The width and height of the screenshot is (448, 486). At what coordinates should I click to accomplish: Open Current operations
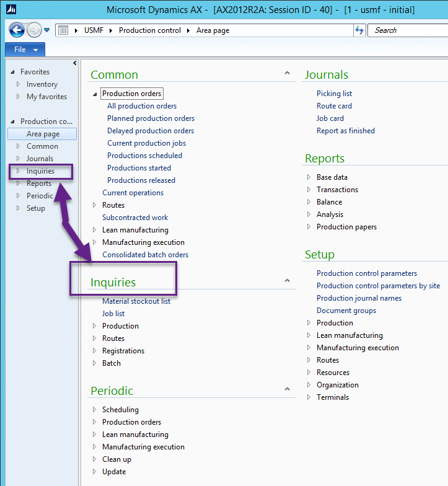pyautogui.click(x=133, y=193)
